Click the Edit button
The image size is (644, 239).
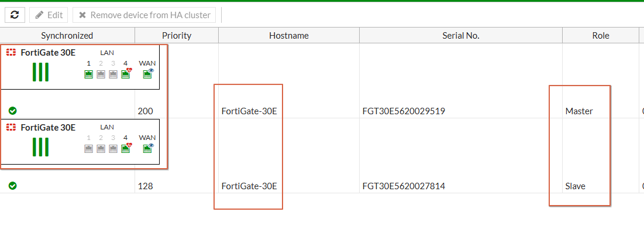coord(49,15)
